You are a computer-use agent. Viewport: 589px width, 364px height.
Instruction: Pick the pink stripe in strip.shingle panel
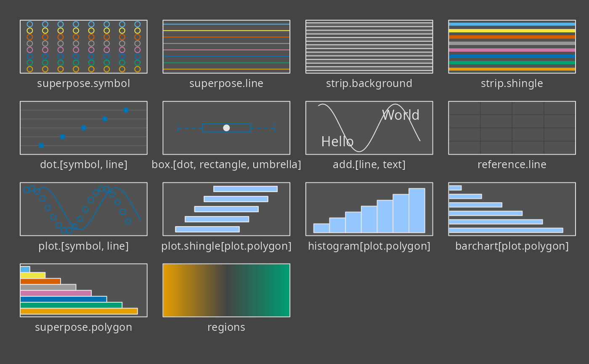512,50
